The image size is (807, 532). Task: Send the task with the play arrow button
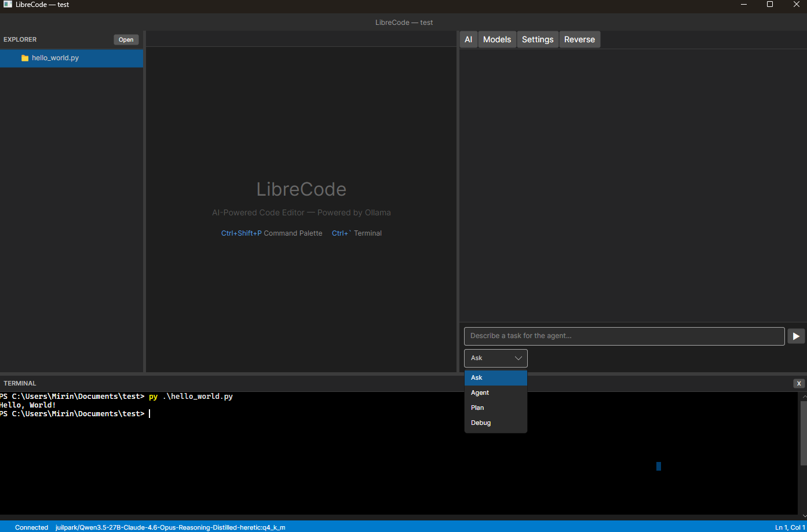[x=796, y=336]
